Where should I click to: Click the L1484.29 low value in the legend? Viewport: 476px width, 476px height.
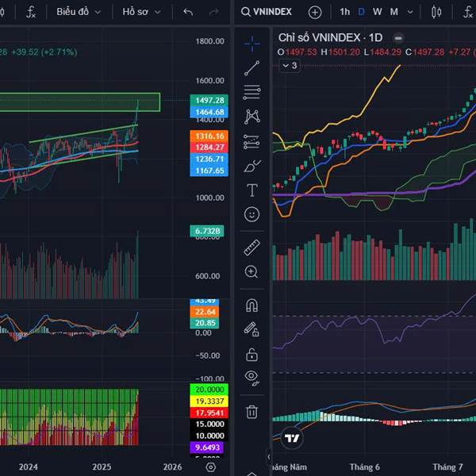[x=382, y=52]
